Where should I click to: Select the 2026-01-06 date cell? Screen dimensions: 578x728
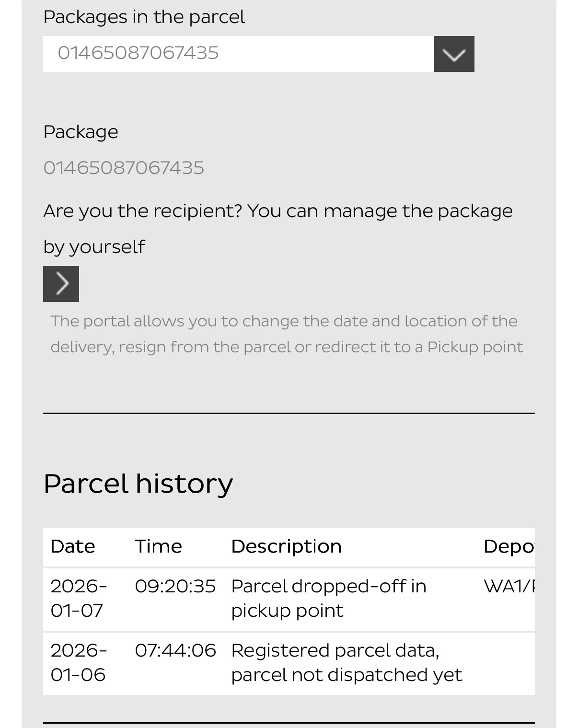click(x=78, y=662)
